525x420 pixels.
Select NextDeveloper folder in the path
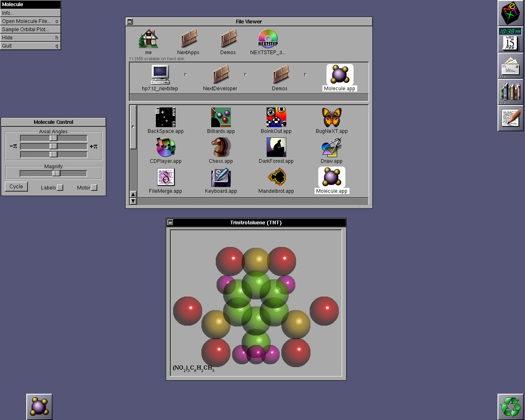(220, 75)
